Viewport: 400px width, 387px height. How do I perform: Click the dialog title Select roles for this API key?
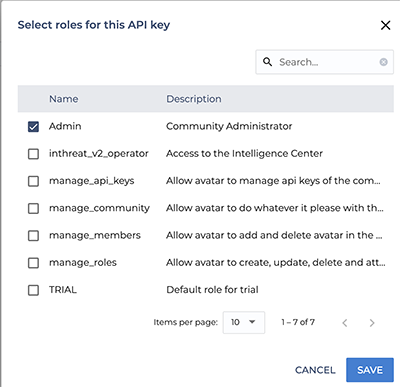[94, 25]
